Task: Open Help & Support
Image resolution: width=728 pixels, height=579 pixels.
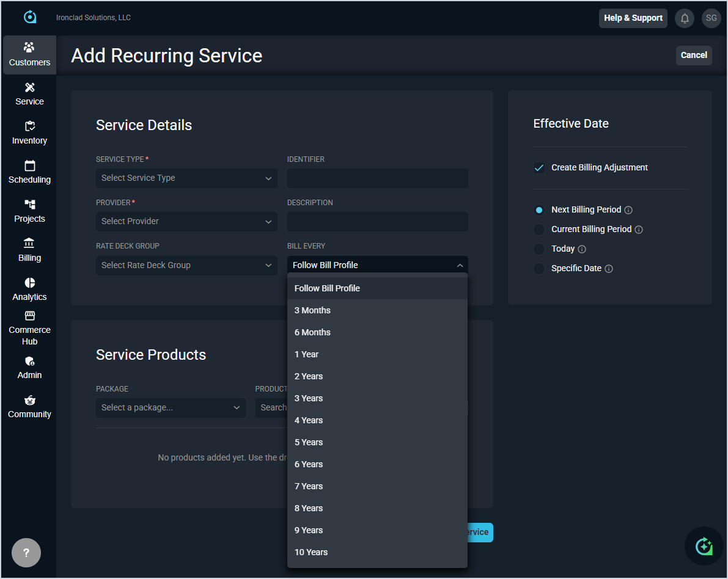Action: (633, 18)
